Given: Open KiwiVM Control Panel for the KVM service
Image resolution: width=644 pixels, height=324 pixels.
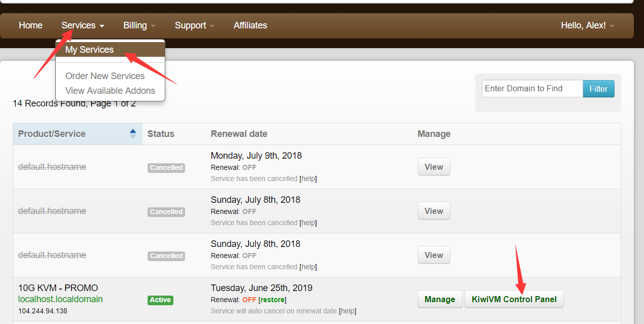Looking at the screenshot, I should coord(514,299).
